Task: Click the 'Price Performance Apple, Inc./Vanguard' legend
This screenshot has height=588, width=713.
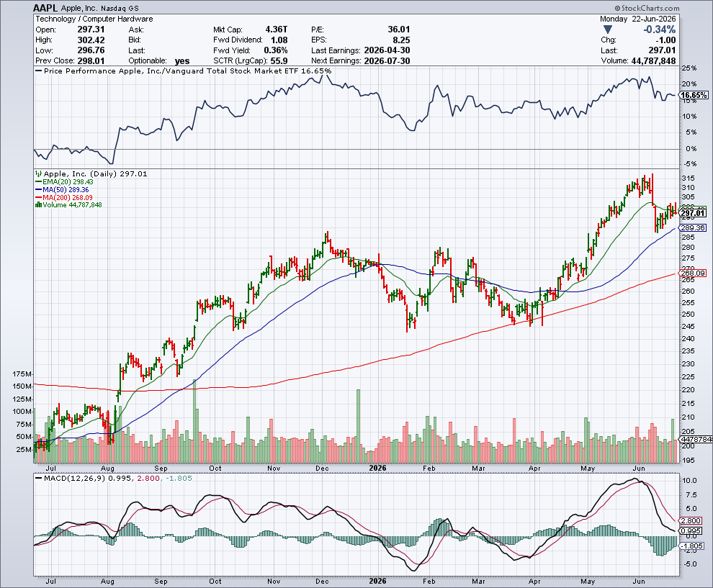Action: [x=183, y=71]
